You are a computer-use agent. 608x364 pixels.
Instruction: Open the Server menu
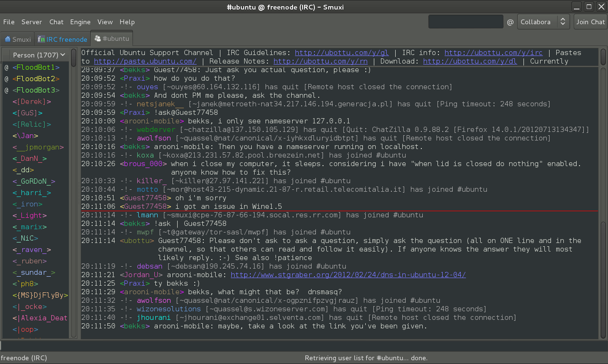click(32, 22)
